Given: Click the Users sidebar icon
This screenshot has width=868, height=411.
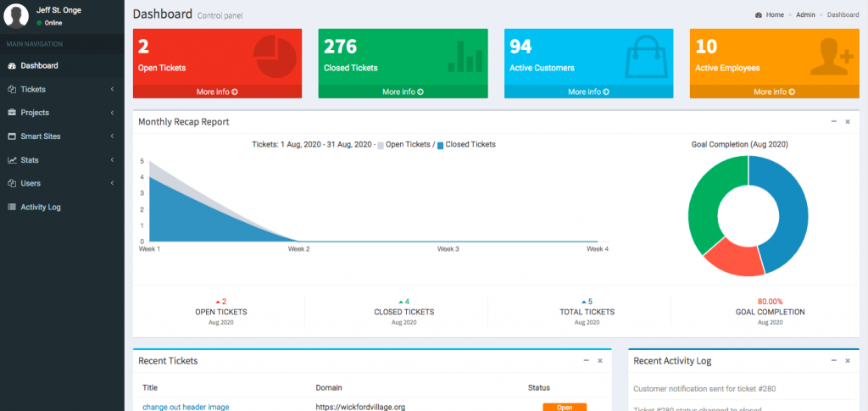Looking at the screenshot, I should click(x=12, y=183).
